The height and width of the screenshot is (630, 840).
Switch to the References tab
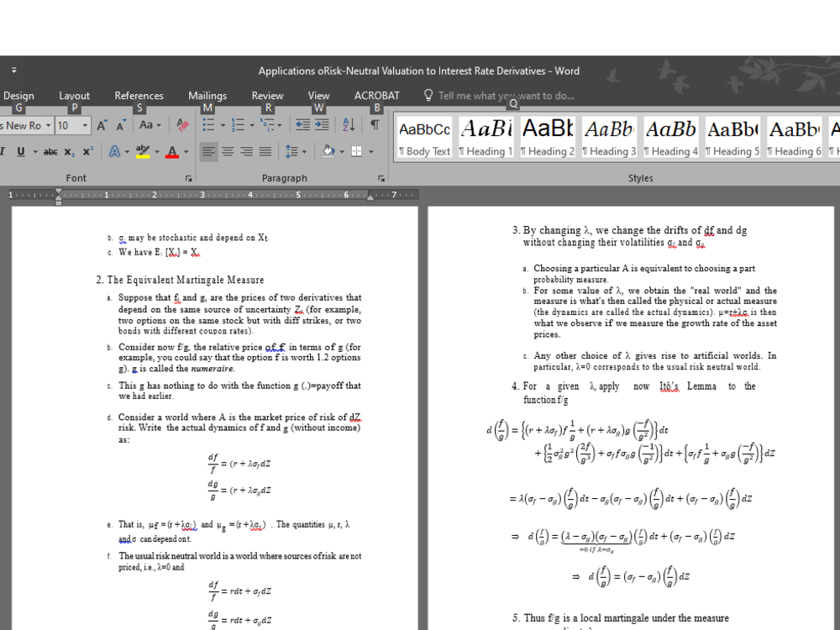click(x=139, y=96)
